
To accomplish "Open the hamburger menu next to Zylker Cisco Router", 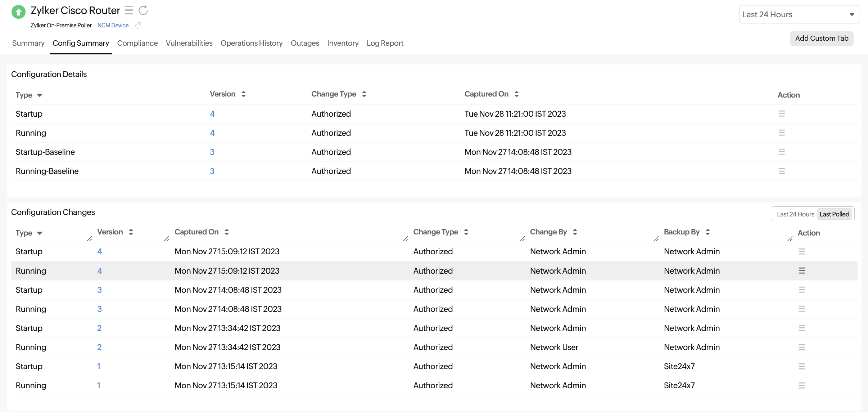I will [129, 10].
